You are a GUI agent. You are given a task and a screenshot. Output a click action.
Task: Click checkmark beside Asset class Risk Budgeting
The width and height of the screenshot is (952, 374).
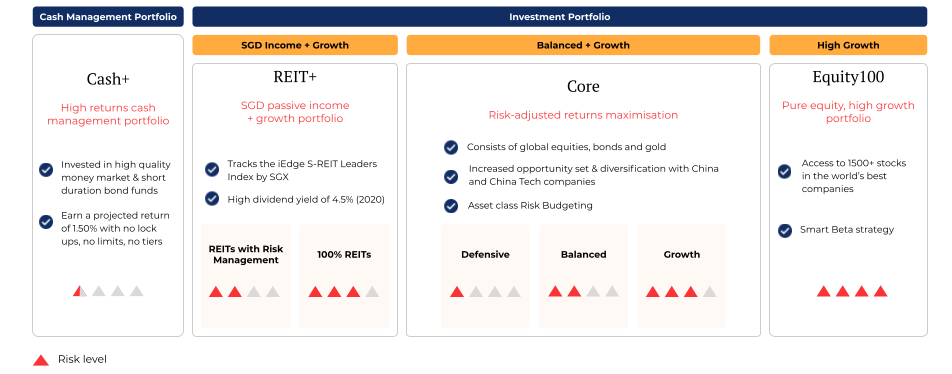450,206
